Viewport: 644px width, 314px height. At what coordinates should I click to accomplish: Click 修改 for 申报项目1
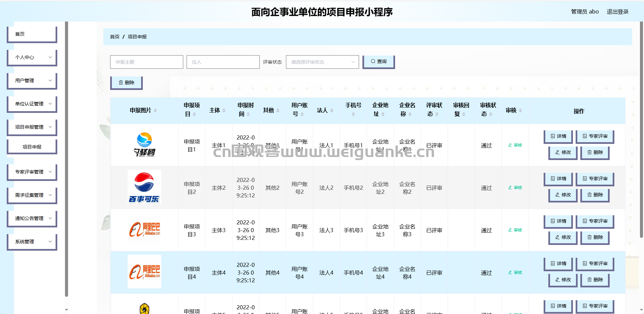coord(563,153)
